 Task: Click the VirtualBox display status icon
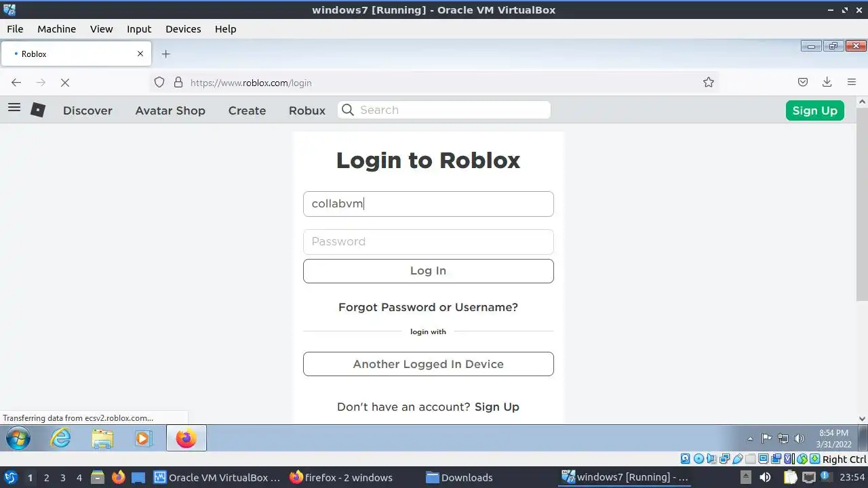[x=763, y=459]
